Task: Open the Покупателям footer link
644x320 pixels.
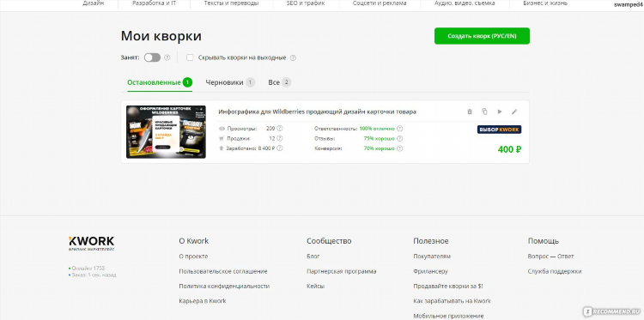Action: (432, 257)
